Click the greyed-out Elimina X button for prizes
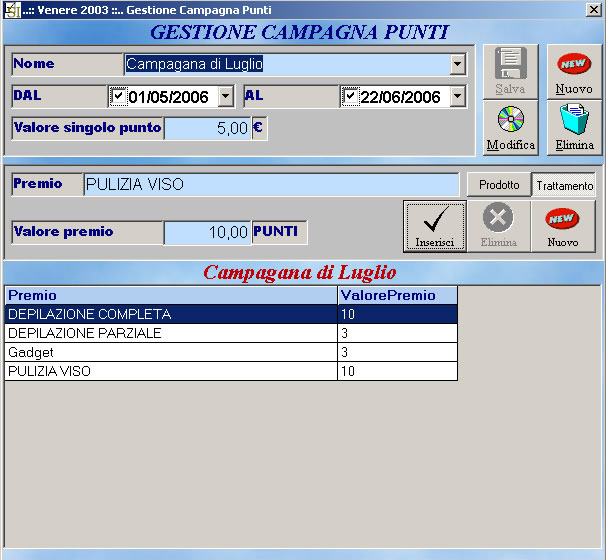 499,226
